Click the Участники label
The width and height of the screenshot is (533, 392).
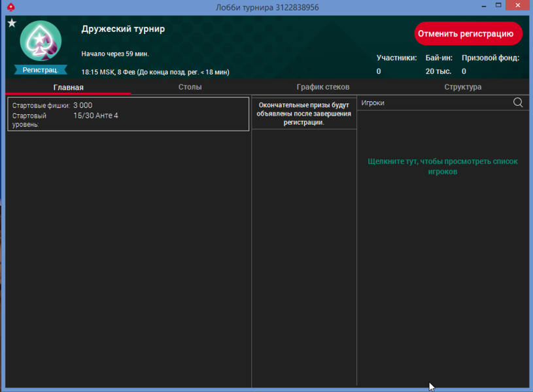pyautogui.click(x=396, y=57)
